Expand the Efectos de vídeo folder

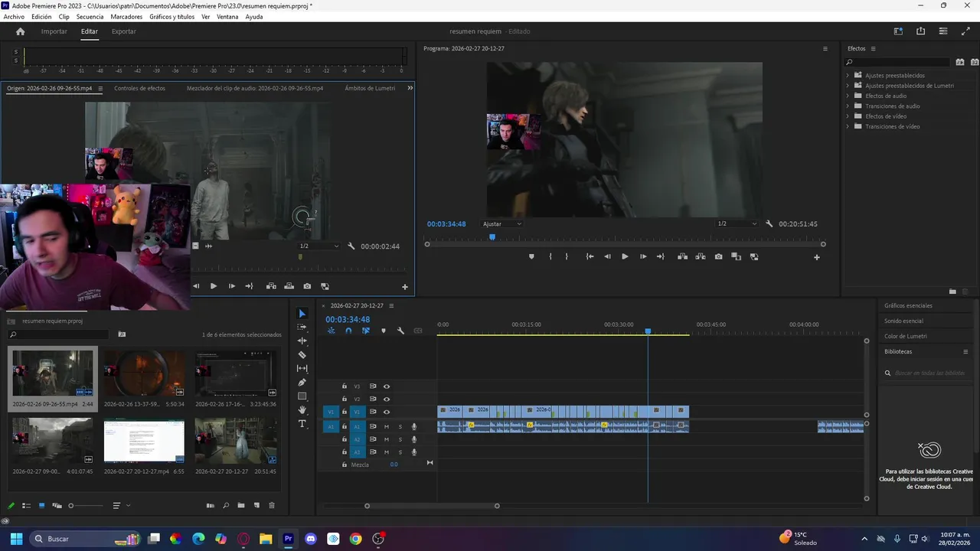point(848,116)
